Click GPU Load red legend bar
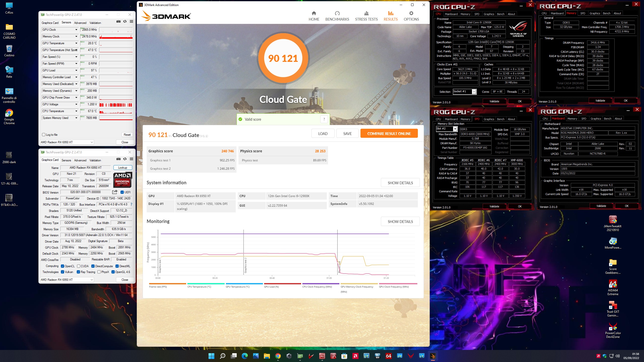Image resolution: width=644 pixels, height=362 pixels. 283,284
